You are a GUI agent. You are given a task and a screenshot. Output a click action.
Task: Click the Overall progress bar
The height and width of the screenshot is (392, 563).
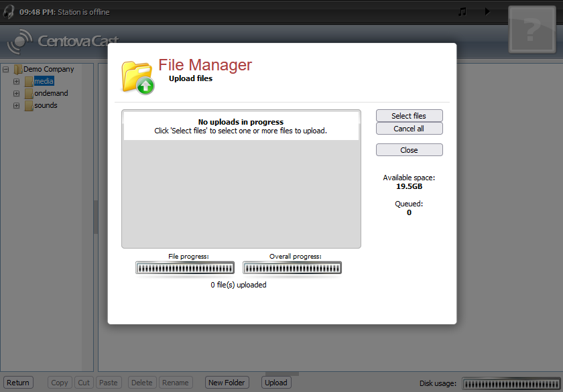(x=292, y=268)
